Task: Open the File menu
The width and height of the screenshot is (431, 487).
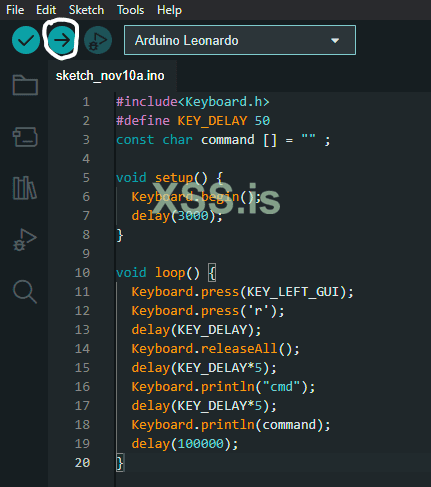Action: pyautogui.click(x=15, y=10)
